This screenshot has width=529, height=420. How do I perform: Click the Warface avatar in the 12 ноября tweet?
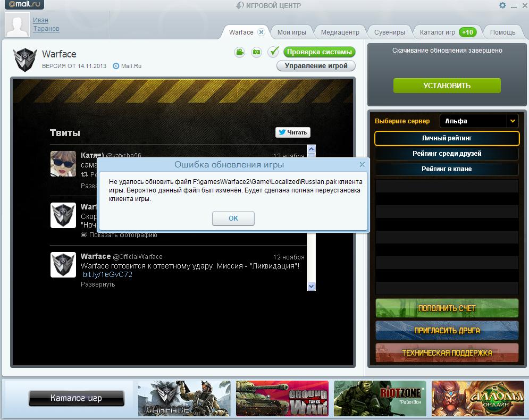(63, 265)
